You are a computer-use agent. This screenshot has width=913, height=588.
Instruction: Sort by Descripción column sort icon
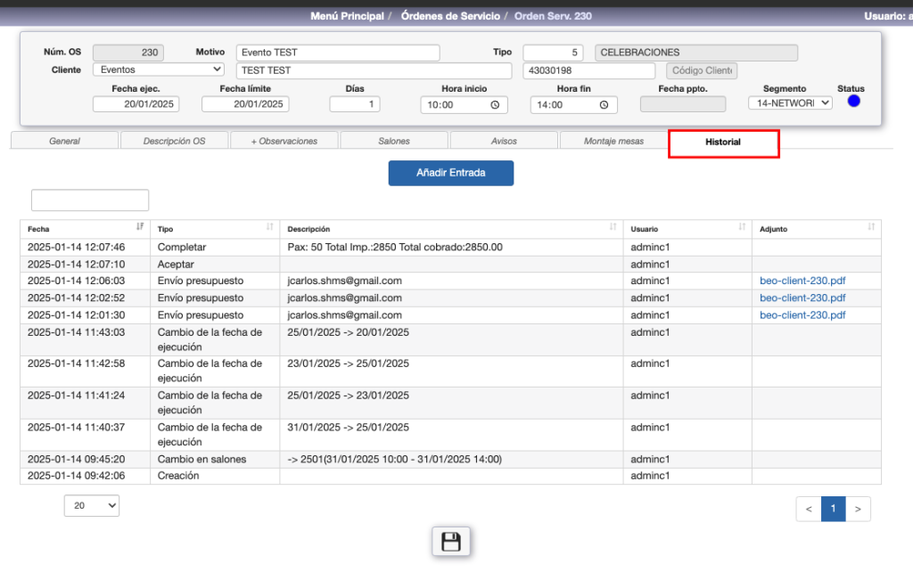point(613,228)
